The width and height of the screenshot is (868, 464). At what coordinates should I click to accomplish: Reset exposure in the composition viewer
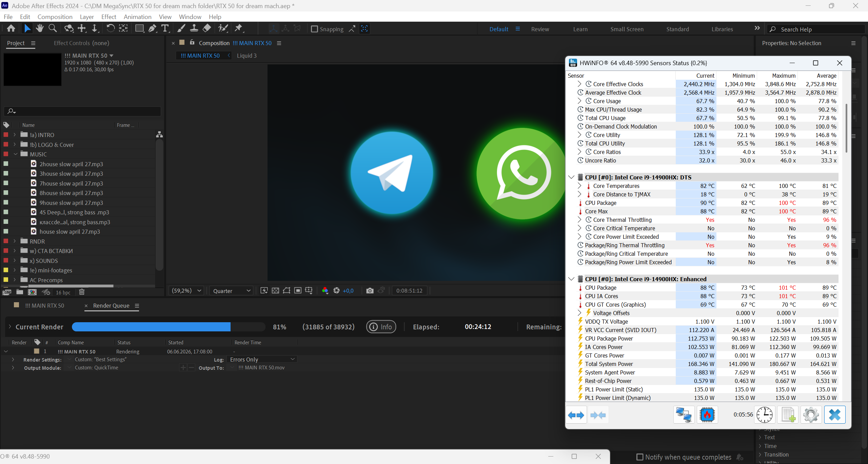[336, 291]
